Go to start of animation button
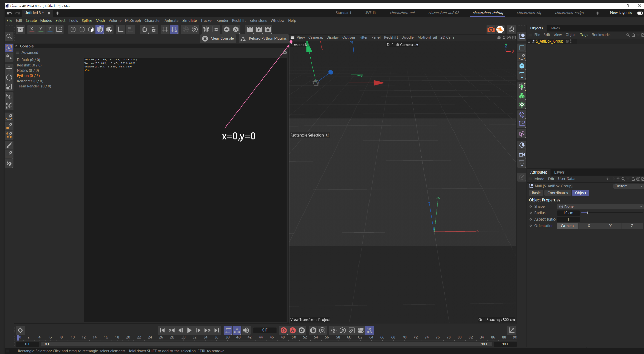This screenshot has width=644, height=354. click(162, 330)
